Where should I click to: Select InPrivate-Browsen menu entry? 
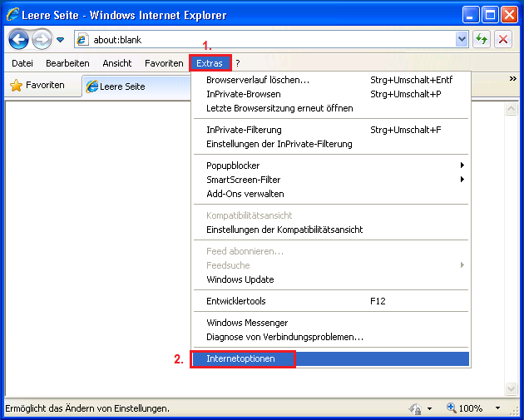coord(331,94)
